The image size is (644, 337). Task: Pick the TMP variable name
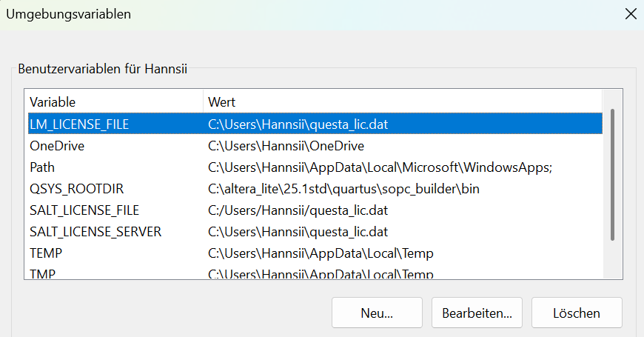coord(44,274)
